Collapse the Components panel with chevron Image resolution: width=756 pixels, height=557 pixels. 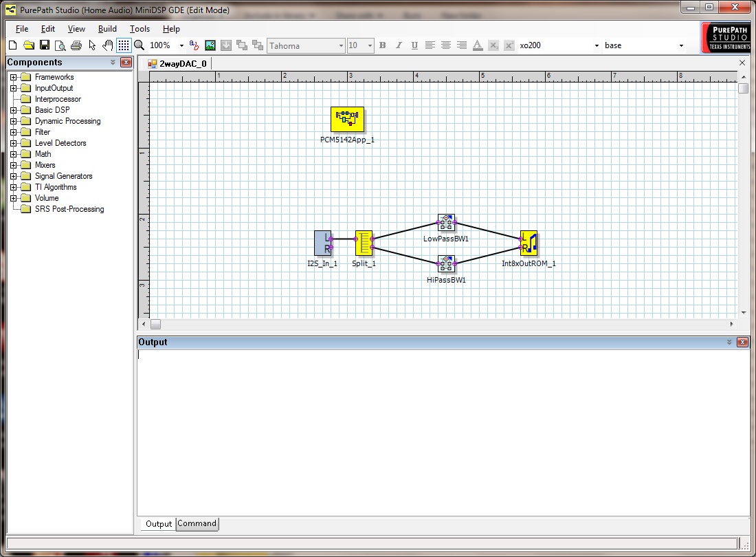pos(113,62)
